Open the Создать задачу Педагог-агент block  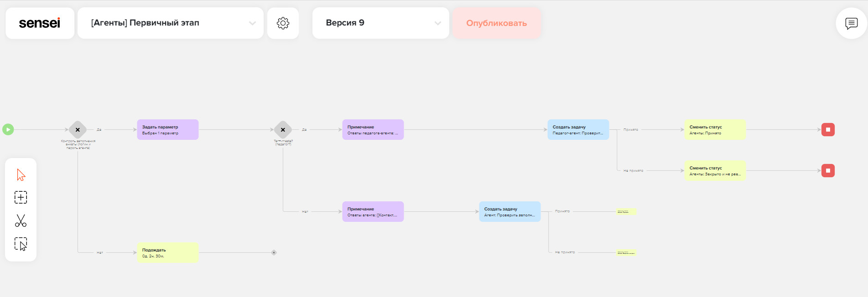[578, 130]
